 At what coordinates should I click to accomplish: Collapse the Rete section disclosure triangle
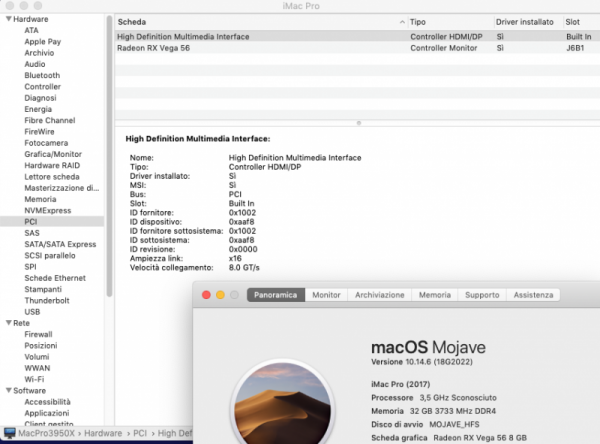(7, 323)
